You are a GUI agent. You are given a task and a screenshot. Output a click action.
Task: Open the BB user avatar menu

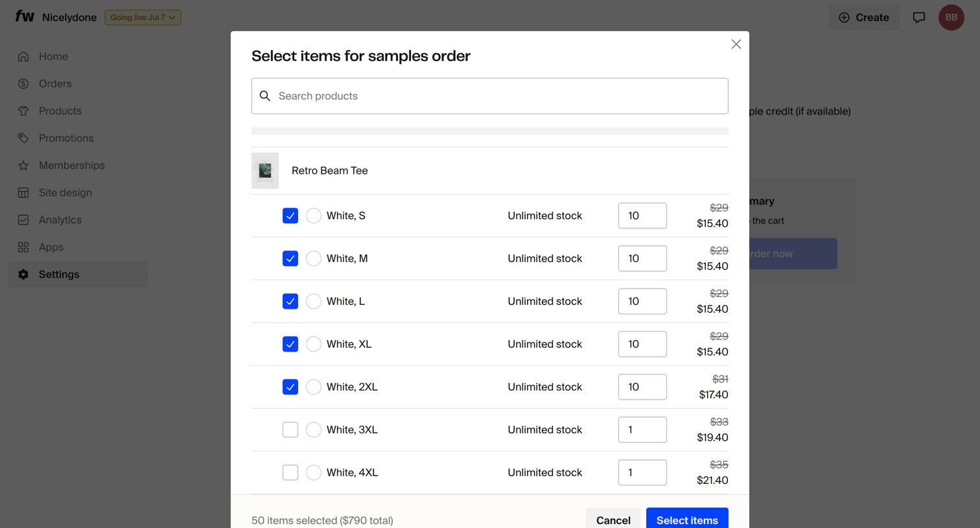(951, 18)
